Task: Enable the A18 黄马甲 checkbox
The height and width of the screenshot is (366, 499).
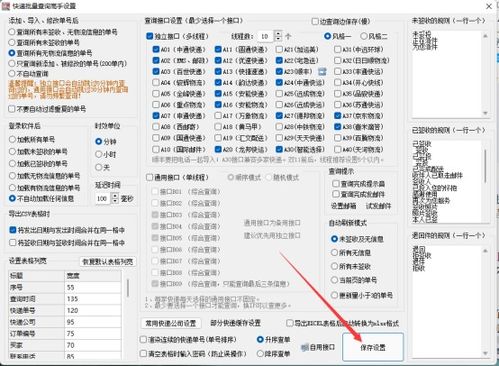Action: [218, 127]
